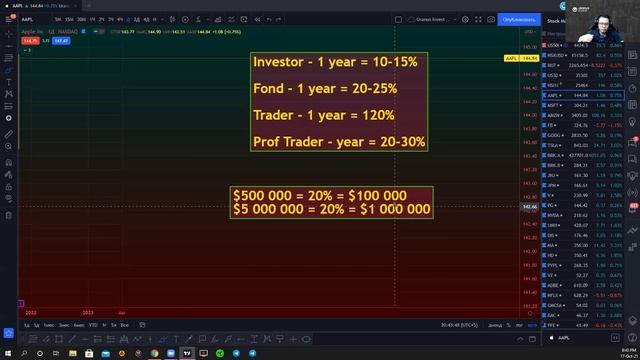Screen dimensions: 640x360
Task: Collapse the bottom panel arrow
Action: pos(520,339)
